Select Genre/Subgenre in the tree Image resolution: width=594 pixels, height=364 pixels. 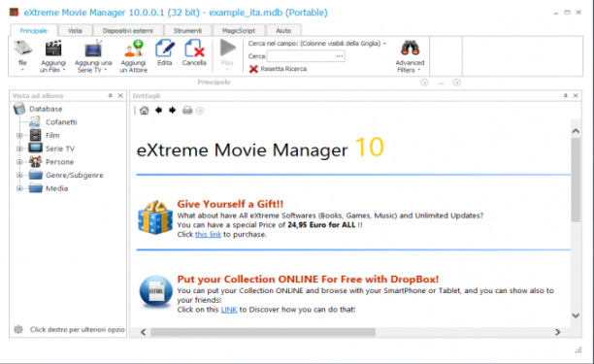[75, 175]
